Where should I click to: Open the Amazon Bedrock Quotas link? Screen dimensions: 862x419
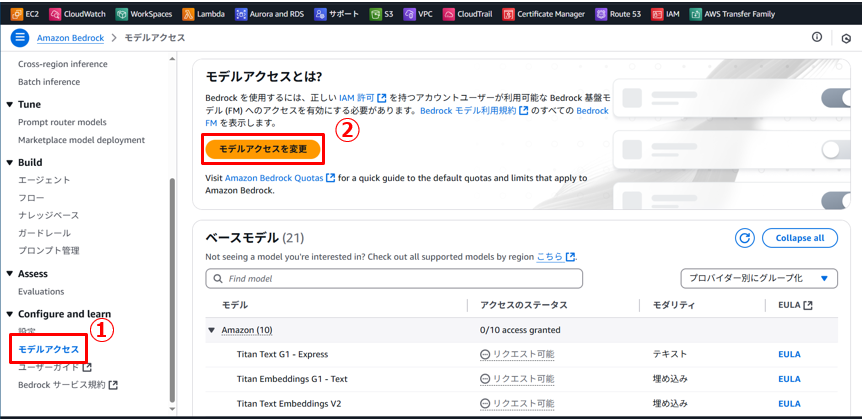[x=274, y=178]
